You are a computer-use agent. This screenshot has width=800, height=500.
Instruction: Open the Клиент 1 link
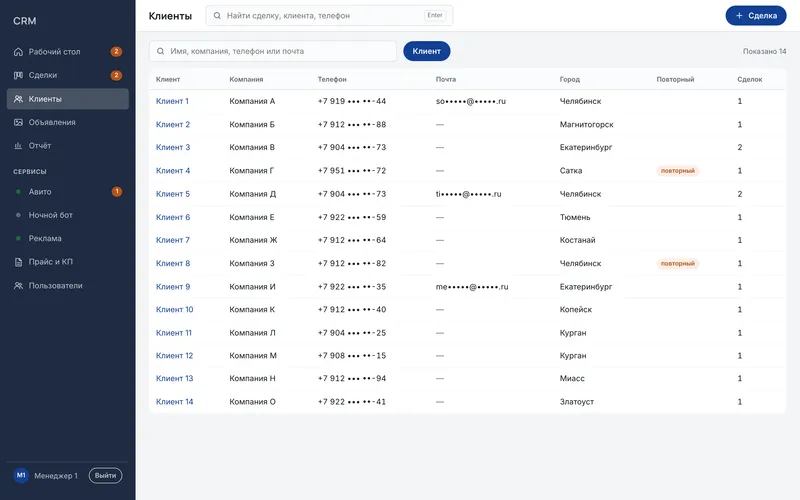(x=172, y=101)
